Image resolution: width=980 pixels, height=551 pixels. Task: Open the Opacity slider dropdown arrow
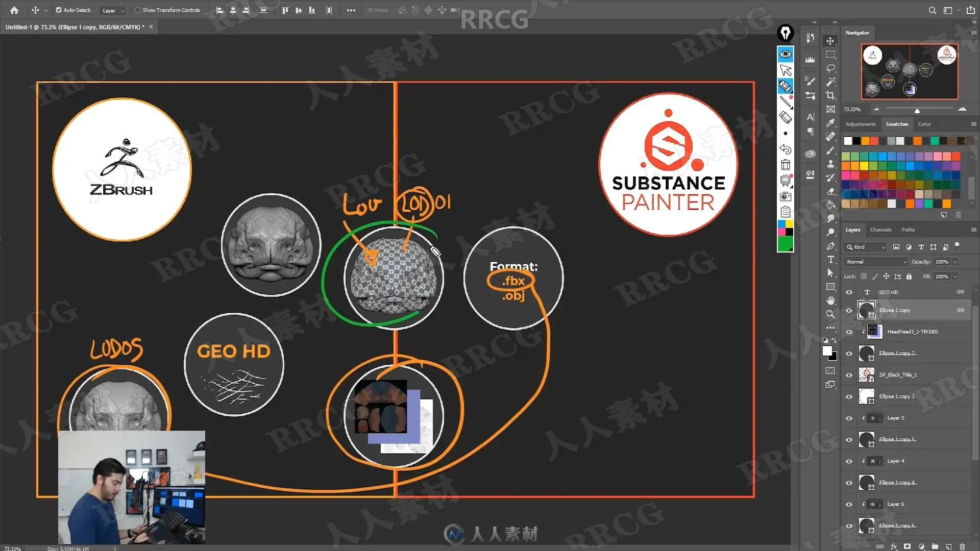click(x=955, y=262)
